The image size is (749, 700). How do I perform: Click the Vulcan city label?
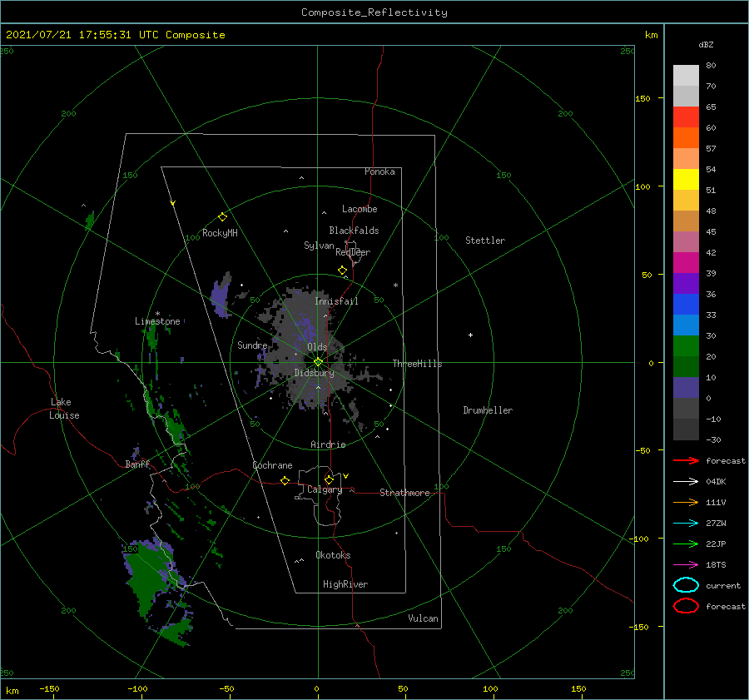click(x=423, y=618)
